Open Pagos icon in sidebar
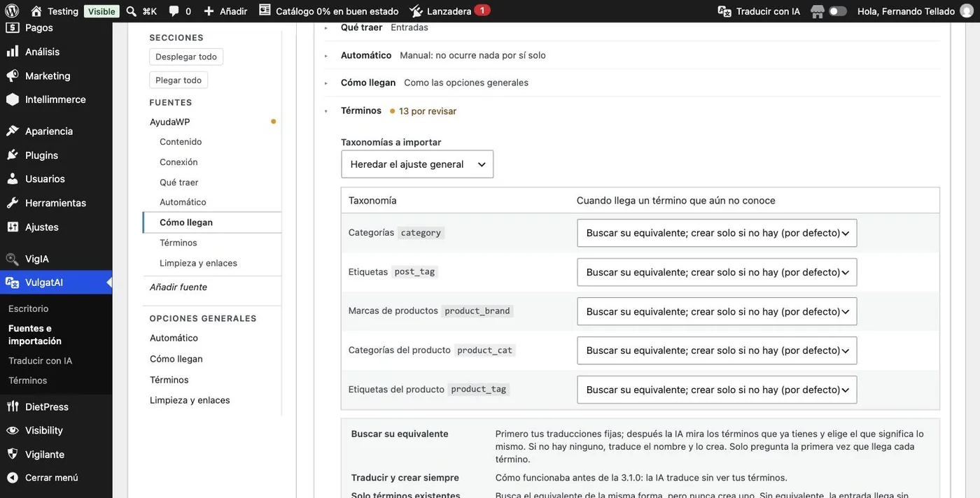 click(x=13, y=27)
